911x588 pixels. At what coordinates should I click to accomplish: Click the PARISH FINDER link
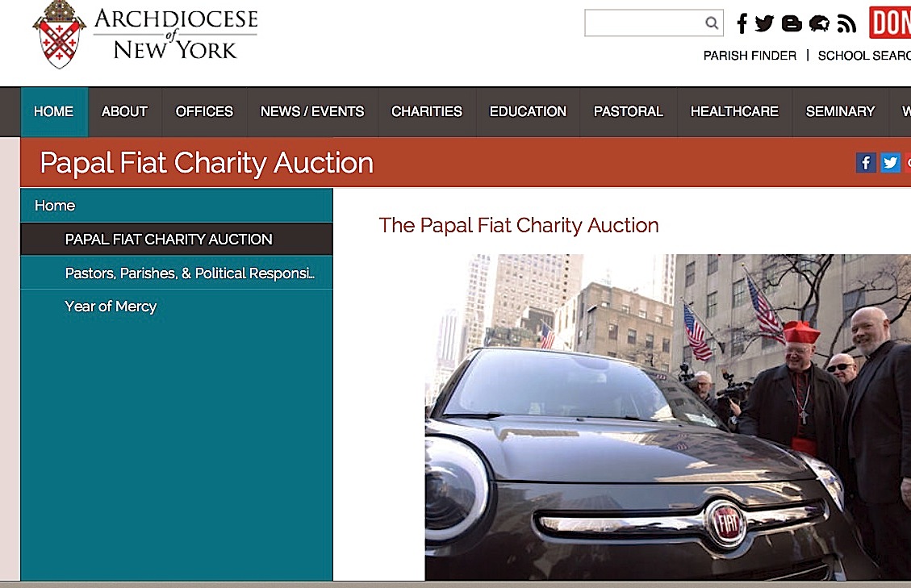click(750, 56)
